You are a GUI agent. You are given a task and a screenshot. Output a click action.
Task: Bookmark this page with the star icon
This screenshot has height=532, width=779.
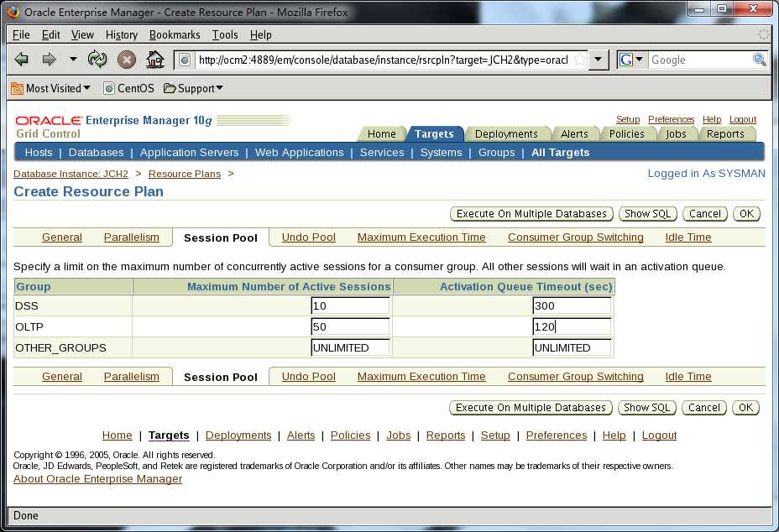tap(579, 60)
